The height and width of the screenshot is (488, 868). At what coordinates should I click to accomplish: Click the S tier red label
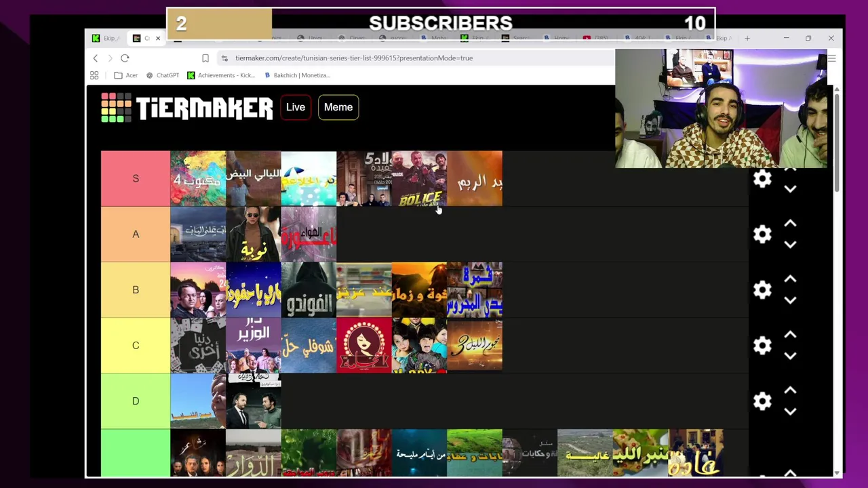136,179
